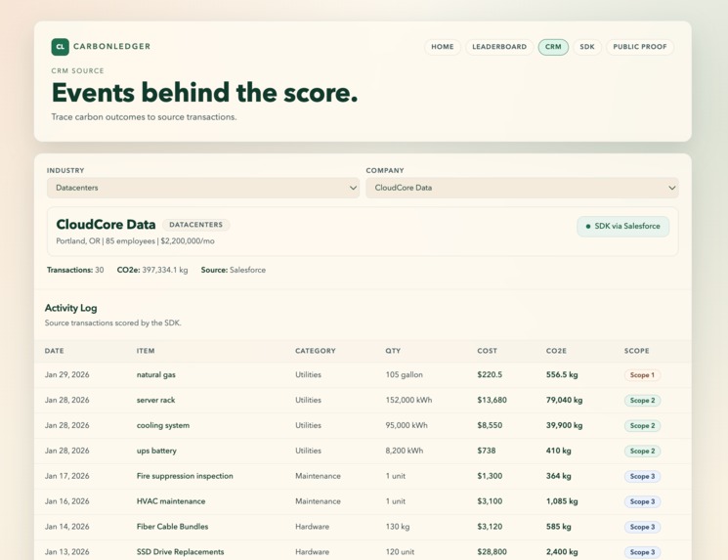Select the server rack item

click(x=156, y=400)
